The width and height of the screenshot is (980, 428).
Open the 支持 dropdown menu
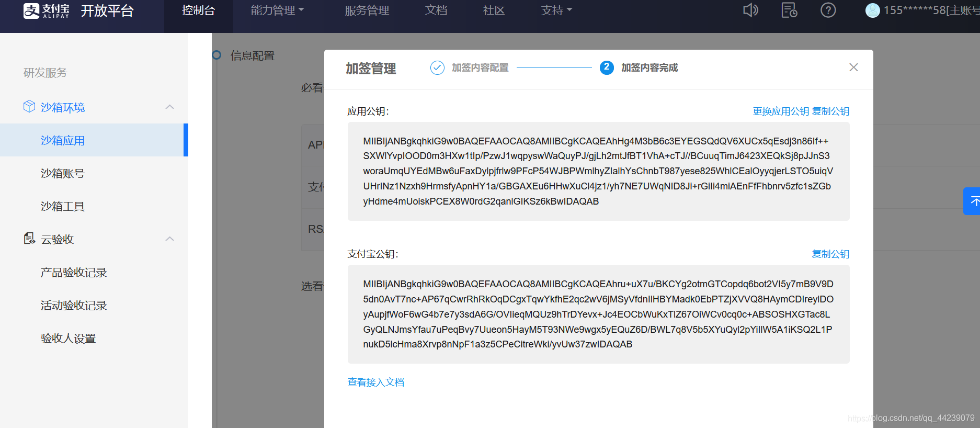(556, 10)
